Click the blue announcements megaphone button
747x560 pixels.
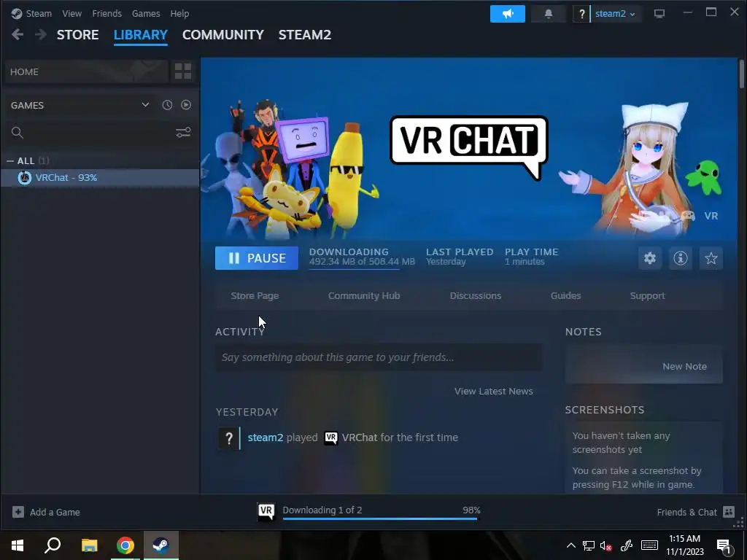[x=508, y=14]
